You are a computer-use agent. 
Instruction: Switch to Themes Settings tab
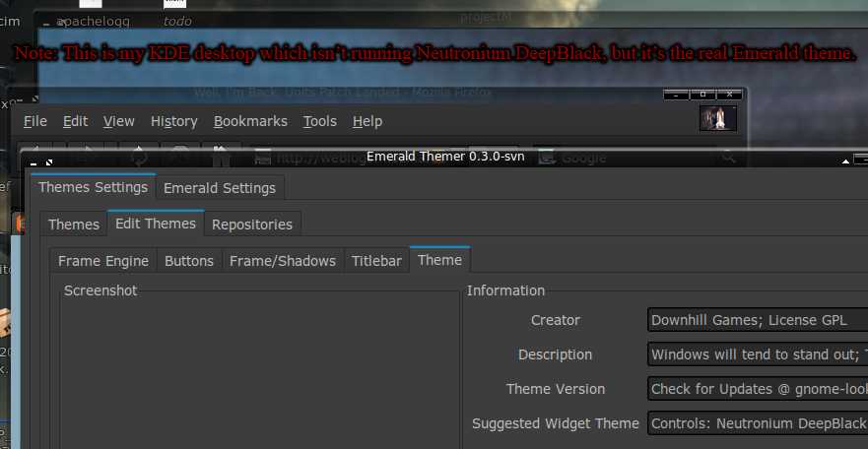pyautogui.click(x=93, y=187)
